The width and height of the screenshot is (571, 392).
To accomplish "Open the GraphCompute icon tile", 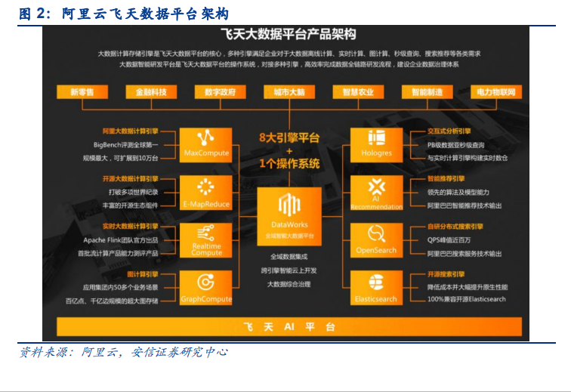I will point(205,288).
